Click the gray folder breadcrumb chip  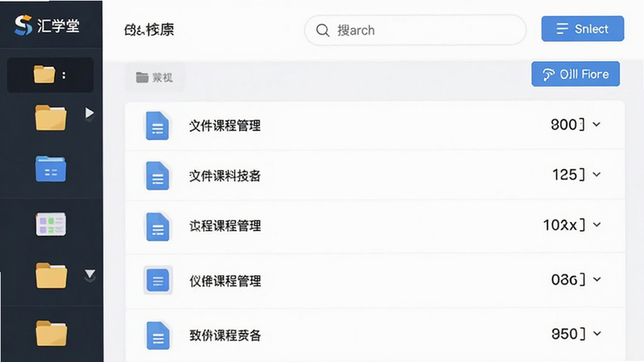point(155,77)
